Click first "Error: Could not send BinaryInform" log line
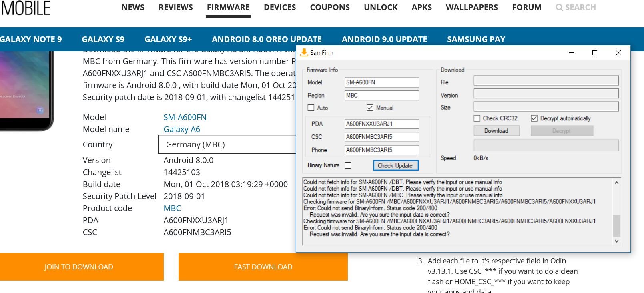The width and height of the screenshot is (644, 293). [x=370, y=208]
